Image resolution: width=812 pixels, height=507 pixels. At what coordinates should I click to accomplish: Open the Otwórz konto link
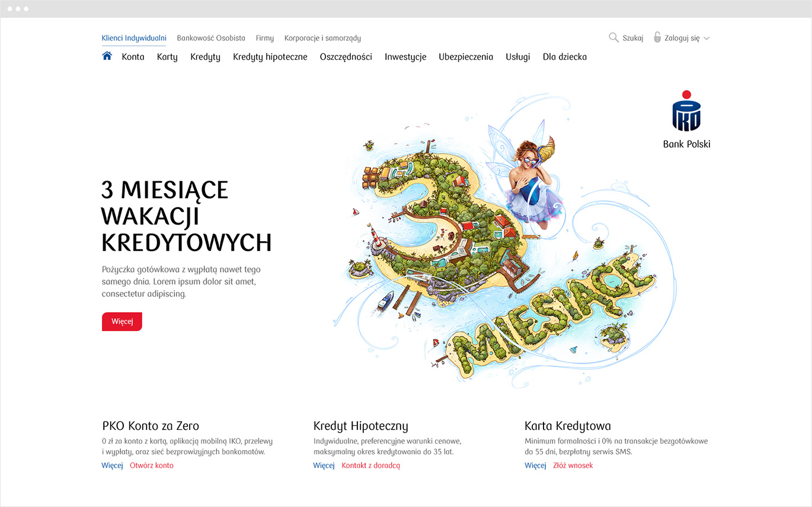tap(152, 466)
